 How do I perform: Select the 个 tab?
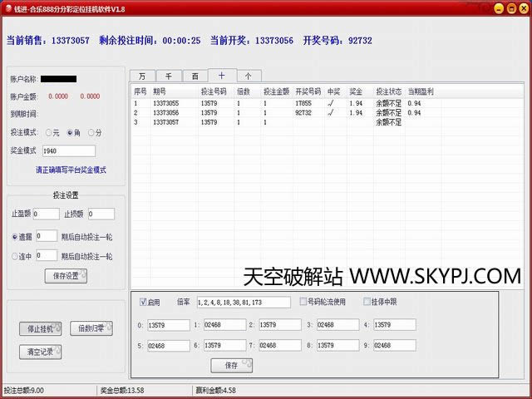[248, 75]
